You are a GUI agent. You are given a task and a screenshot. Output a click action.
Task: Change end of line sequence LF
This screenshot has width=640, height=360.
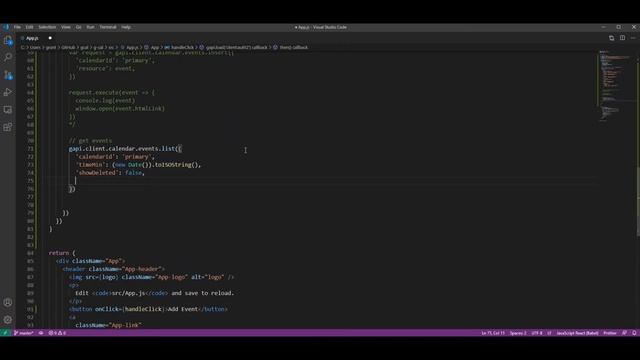pyautogui.click(x=549, y=333)
